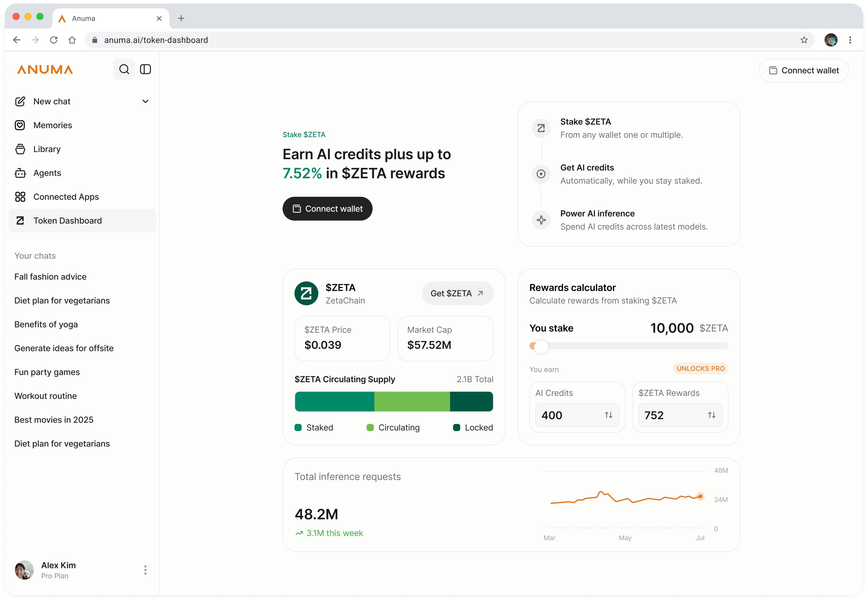Open Connected Apps in sidebar
The width and height of the screenshot is (868, 601).
tap(82, 196)
